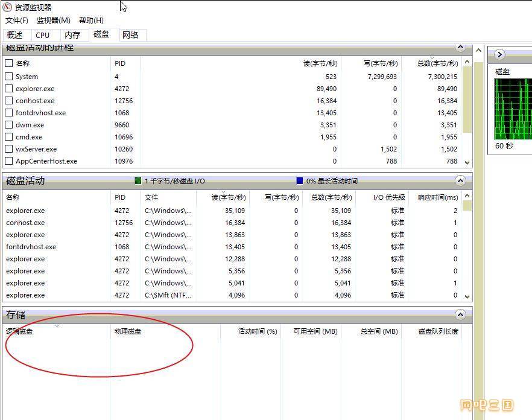Check the explorer.exe process checkbox
This screenshot has height=420, width=532.
(9, 89)
